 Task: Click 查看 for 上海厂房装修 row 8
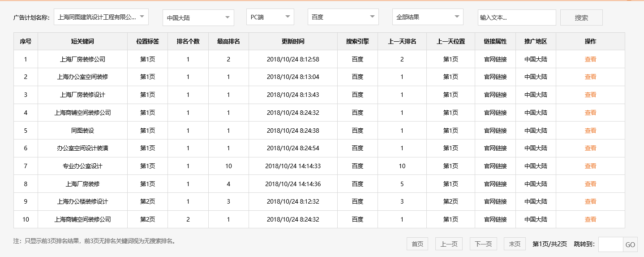click(590, 184)
